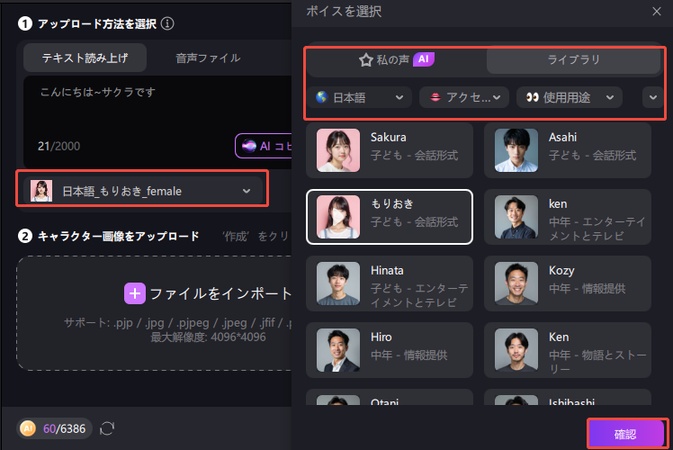Image resolution: width=673 pixels, height=450 pixels.
Task: Click the ボイスを選択 panel title
Action: (x=344, y=11)
